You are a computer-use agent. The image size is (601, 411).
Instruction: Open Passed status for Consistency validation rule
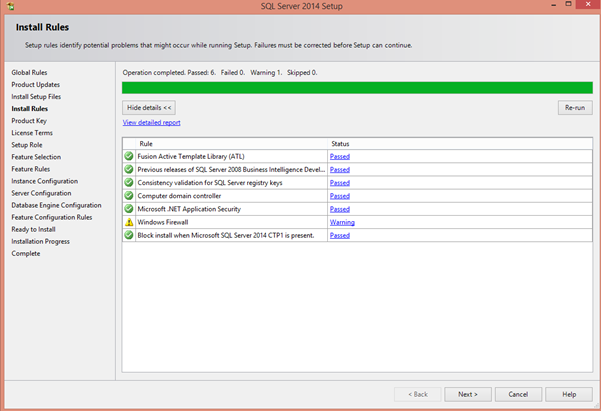pyautogui.click(x=340, y=183)
